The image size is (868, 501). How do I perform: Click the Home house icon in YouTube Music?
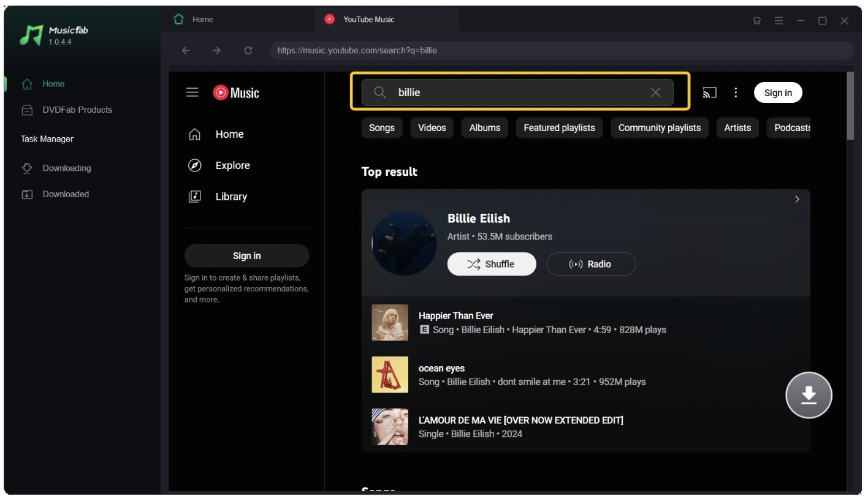pyautogui.click(x=195, y=134)
